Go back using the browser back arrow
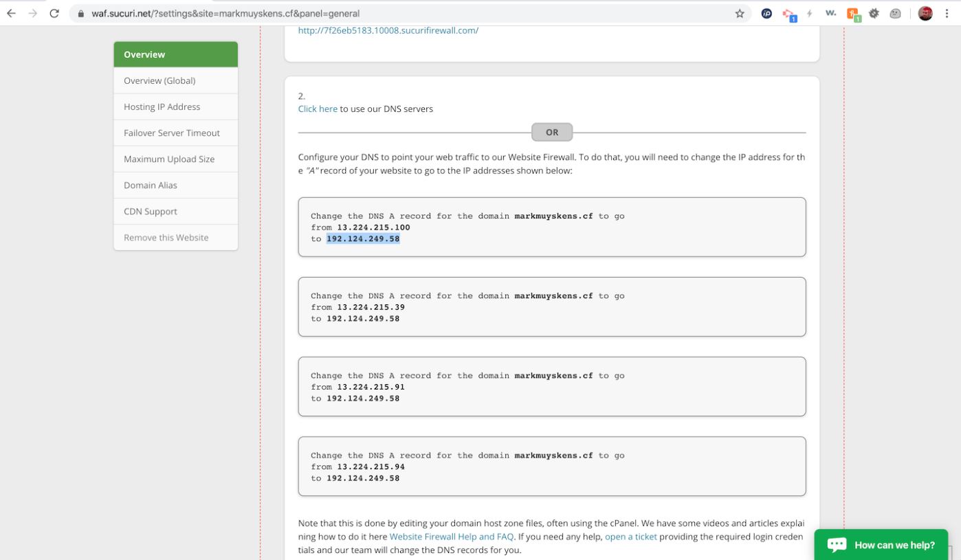 [11, 14]
